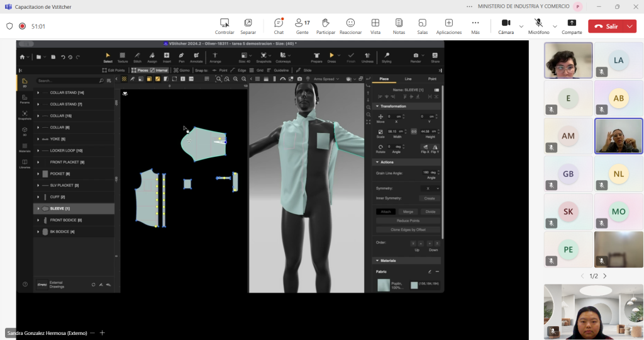The width and height of the screenshot is (644, 340).
Task: Activate the Annotate tool
Action: click(196, 57)
